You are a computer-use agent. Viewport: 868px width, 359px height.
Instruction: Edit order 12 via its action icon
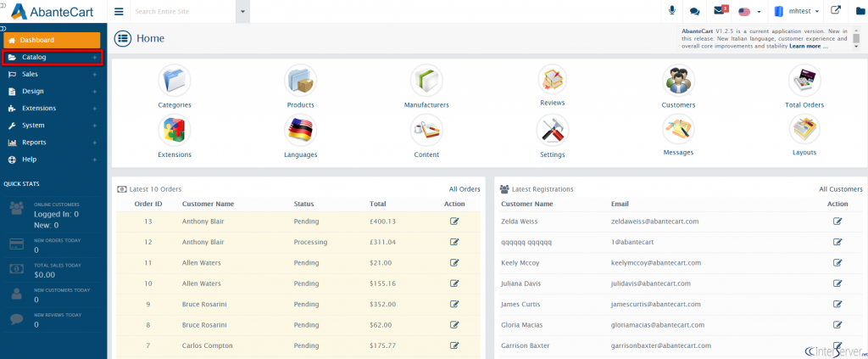(454, 242)
